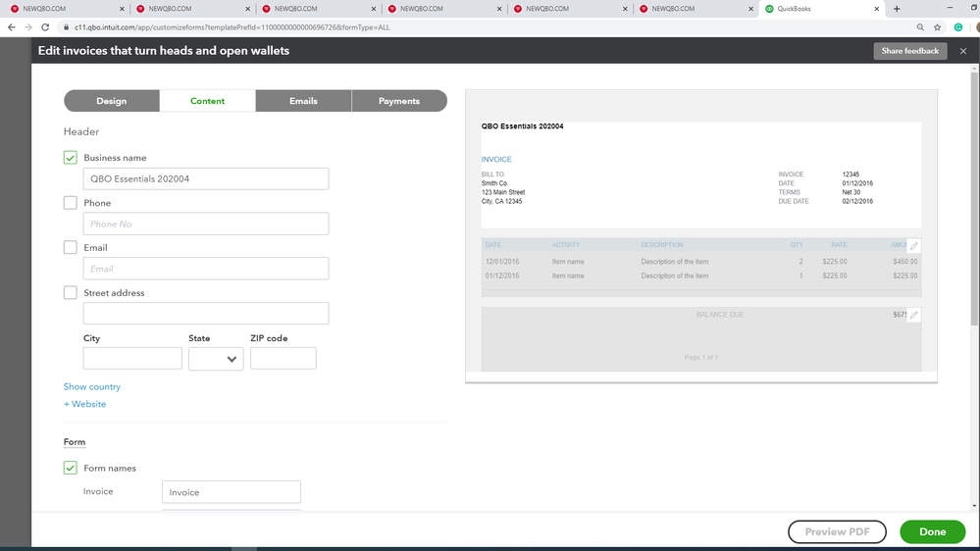The image size is (980, 551).
Task: Close the first NEWQBO.COM tab
Action: point(122,9)
